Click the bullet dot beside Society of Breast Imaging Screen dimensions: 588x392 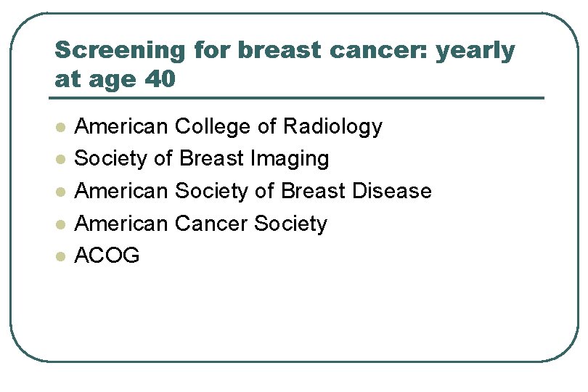click(61, 160)
